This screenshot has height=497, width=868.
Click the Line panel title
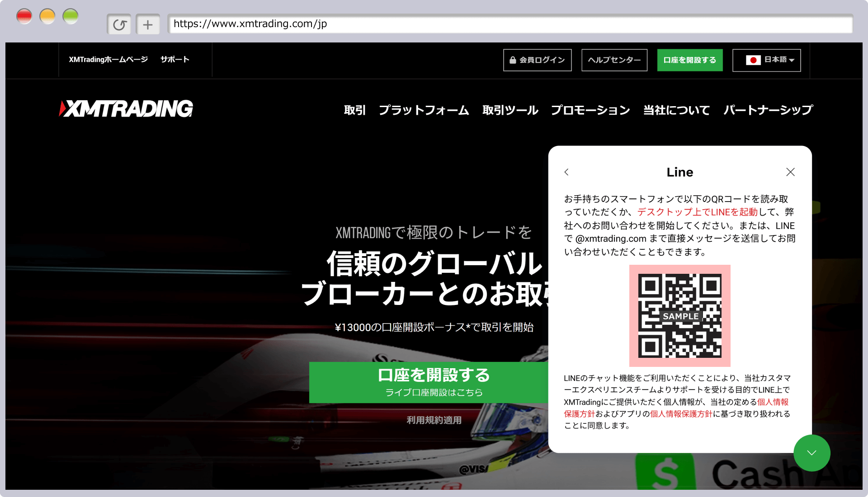(x=679, y=172)
